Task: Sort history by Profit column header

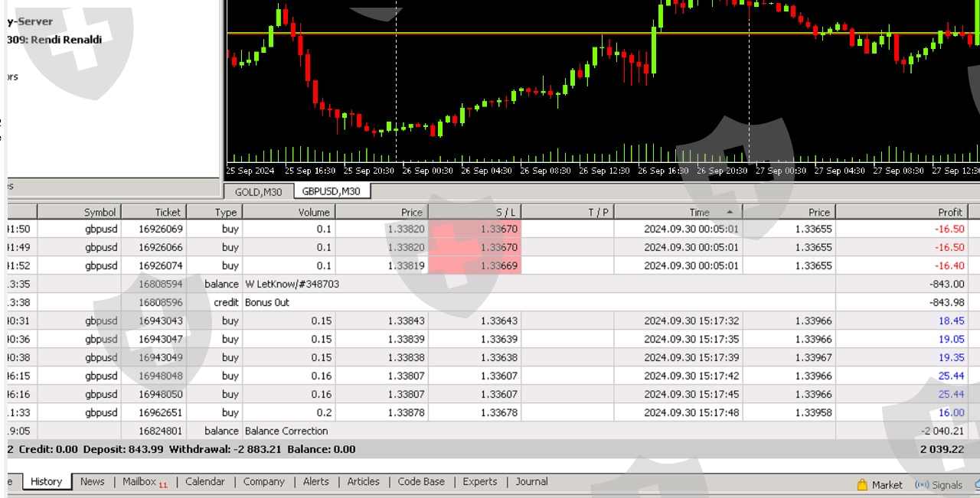Action: click(949, 212)
